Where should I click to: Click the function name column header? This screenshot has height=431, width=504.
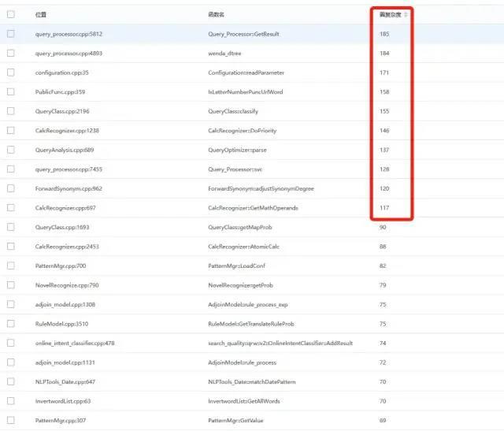click(x=216, y=14)
